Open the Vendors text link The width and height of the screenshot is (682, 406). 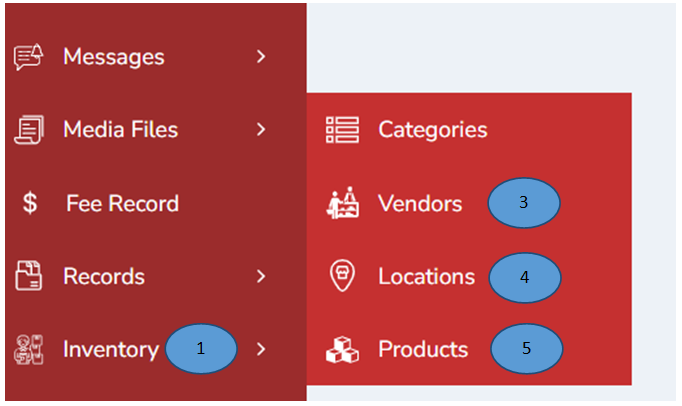[x=420, y=204]
